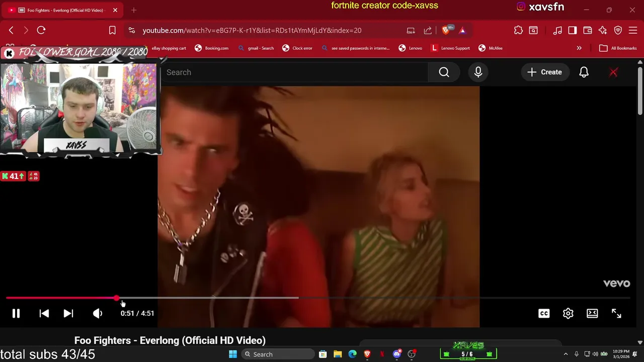
Task: Open the video player settings gear
Action: (568, 313)
